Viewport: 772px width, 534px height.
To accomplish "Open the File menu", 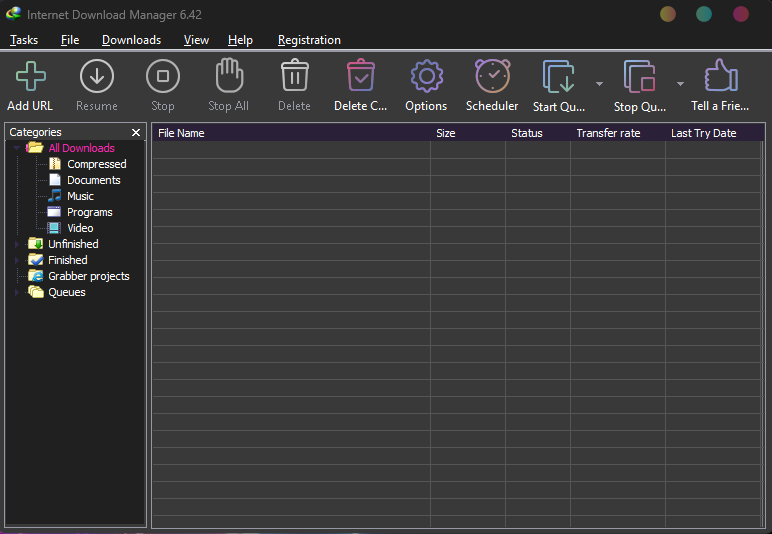I will [x=70, y=40].
